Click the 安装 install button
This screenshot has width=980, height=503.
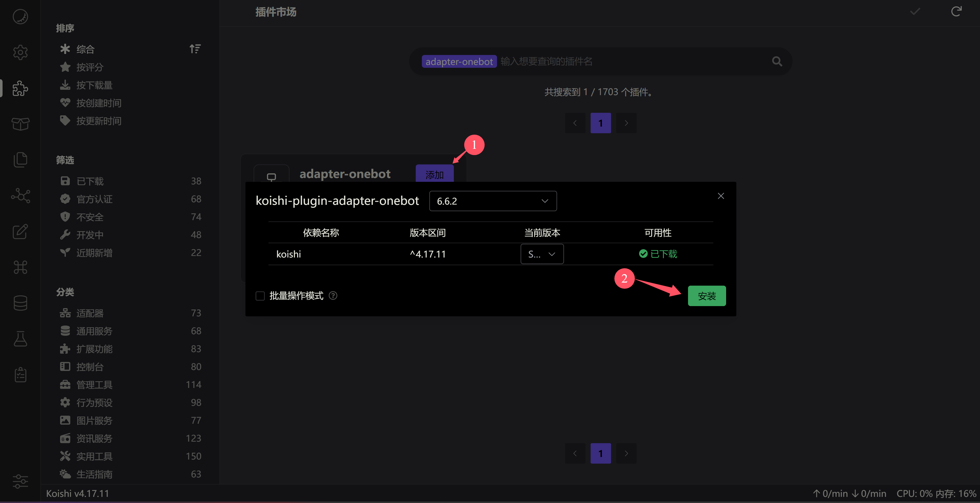[707, 296]
